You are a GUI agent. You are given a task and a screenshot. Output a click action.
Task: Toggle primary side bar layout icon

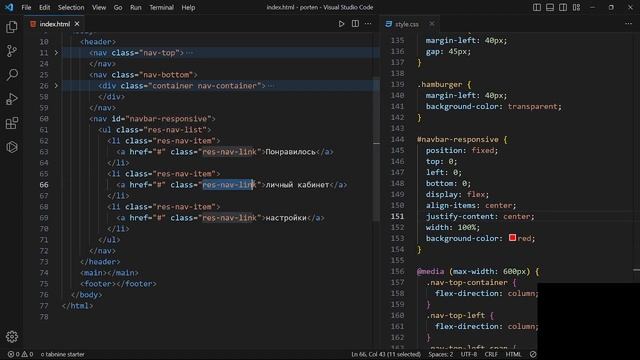tap(537, 7)
